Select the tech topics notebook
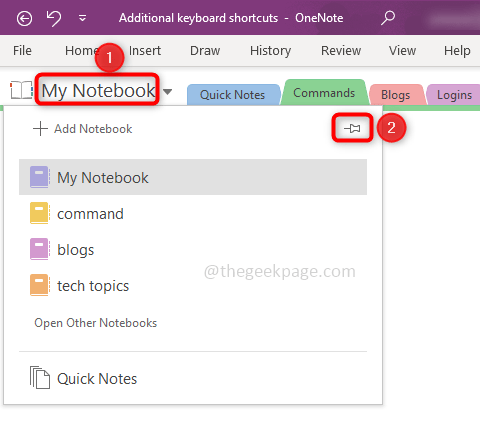 [193, 285]
